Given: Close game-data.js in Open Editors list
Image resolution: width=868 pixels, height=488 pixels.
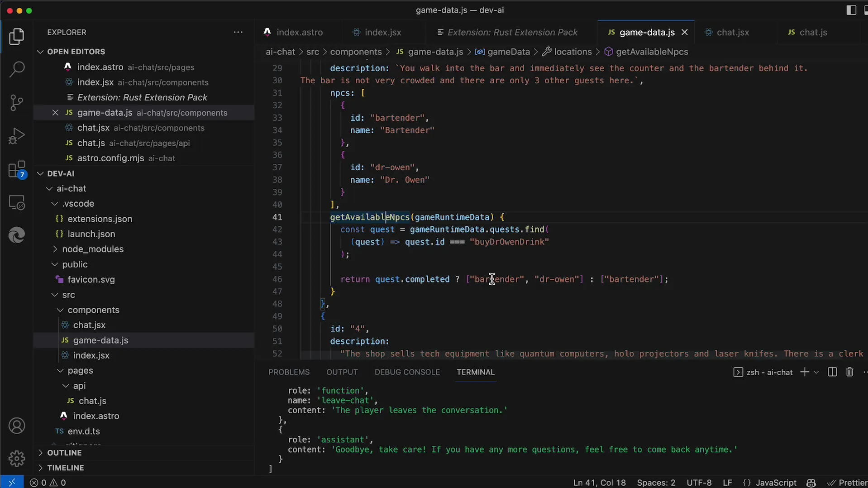Looking at the screenshot, I should [55, 113].
